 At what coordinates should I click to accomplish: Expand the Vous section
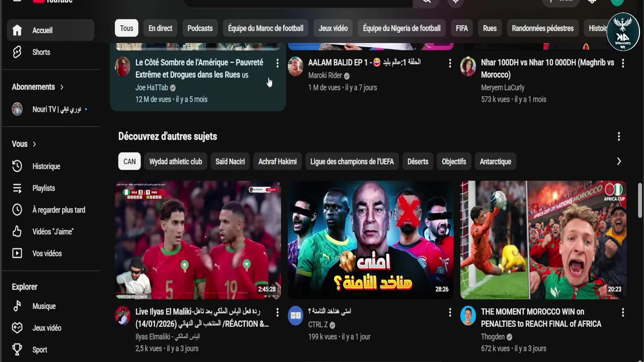(24, 144)
